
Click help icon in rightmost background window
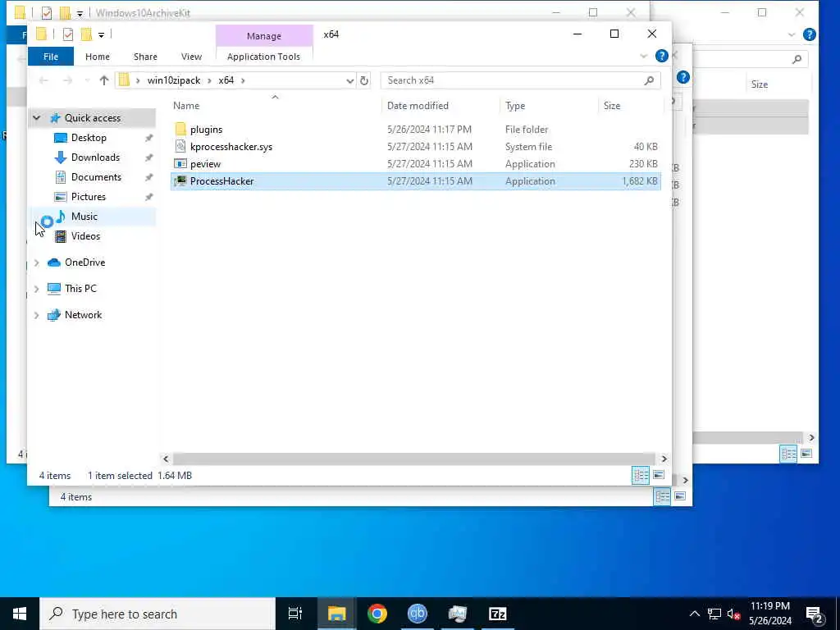(810, 34)
